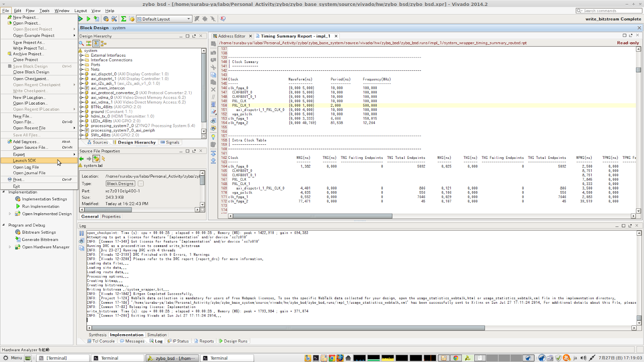
Task: Click the Log panel horizontal scrollbar thumb
Action: point(288,328)
